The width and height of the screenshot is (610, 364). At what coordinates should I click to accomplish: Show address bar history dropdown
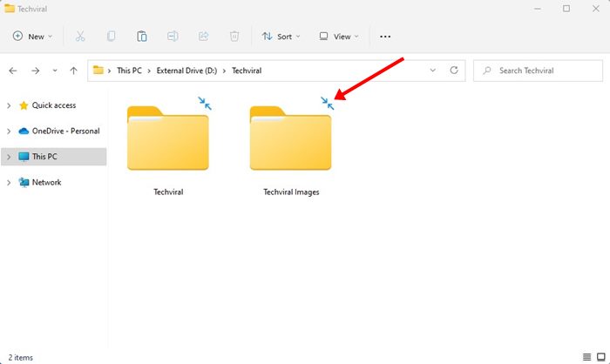(433, 70)
